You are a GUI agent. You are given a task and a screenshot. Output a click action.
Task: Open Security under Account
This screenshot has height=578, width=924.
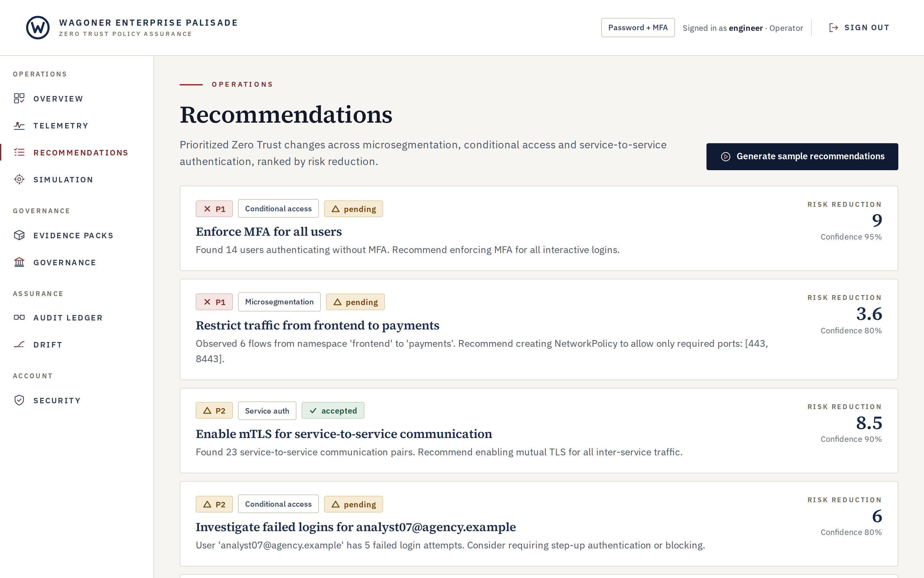click(x=76, y=400)
